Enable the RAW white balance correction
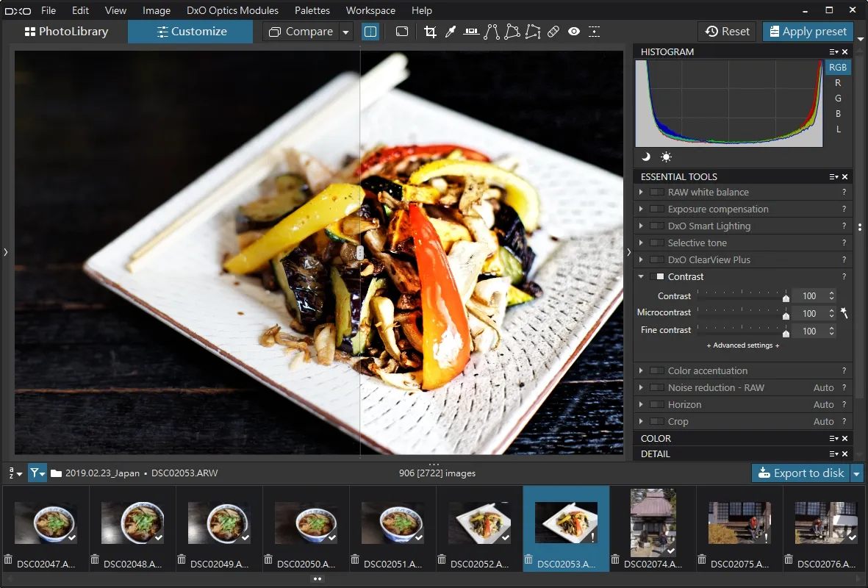 tap(657, 192)
